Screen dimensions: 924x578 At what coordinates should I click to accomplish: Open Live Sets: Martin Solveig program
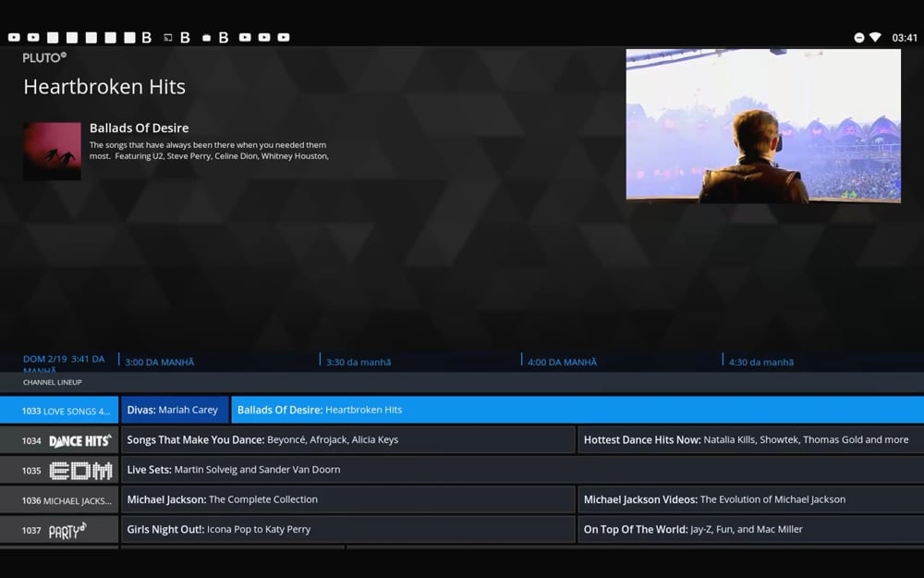tap(523, 470)
